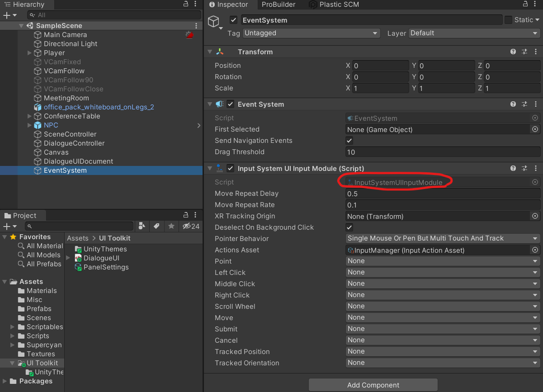This screenshot has height=392, width=543.
Task: Expand the DialogueUI asset in Project
Action: pos(69,258)
